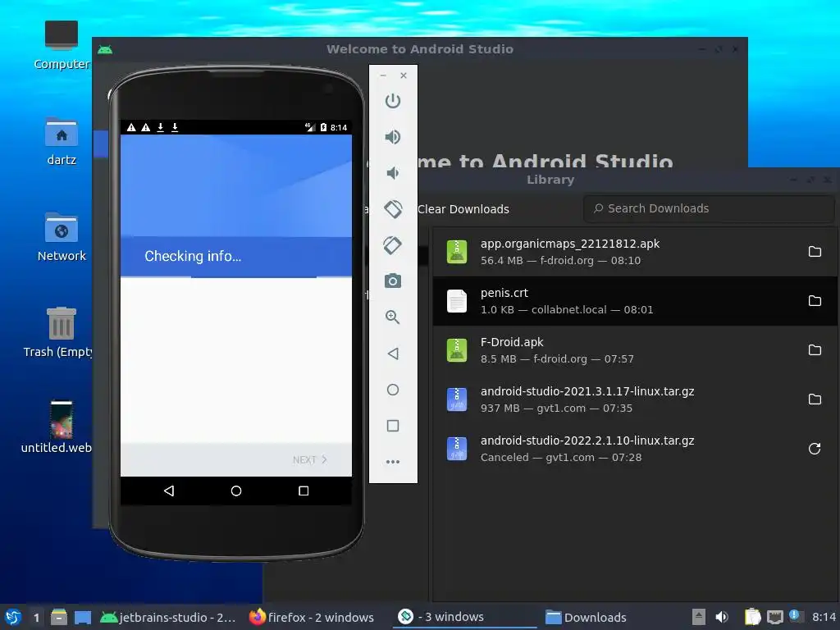Click the untitled.web image file on desktop

coord(61,419)
